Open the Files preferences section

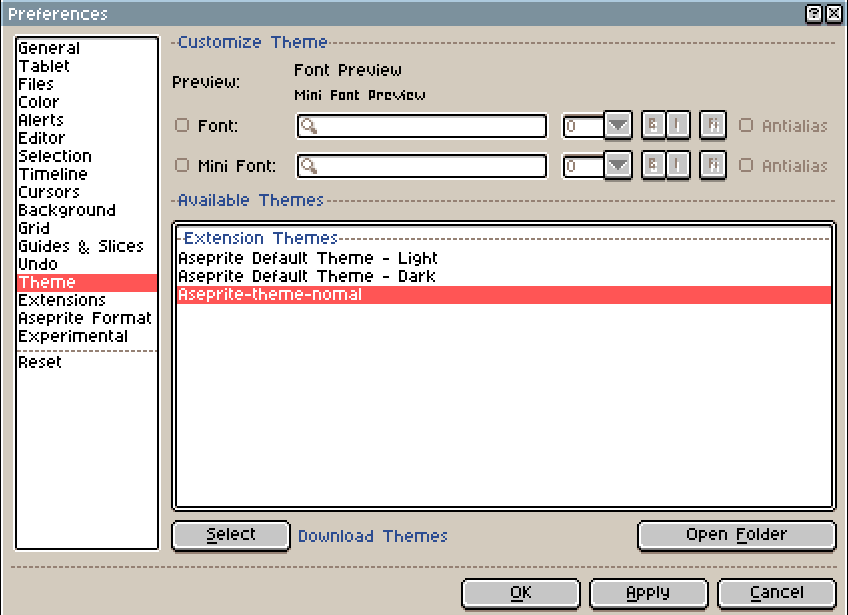pos(87,84)
